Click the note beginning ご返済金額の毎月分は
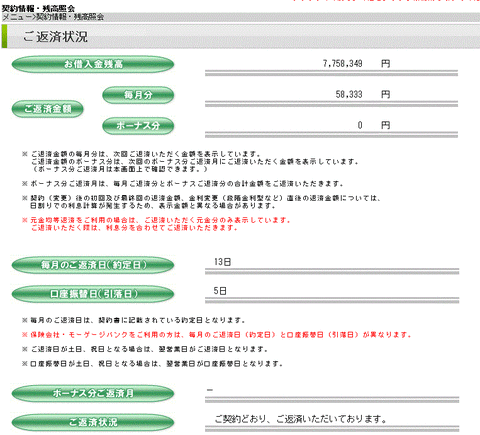This screenshot has width=480, height=435. pos(190,162)
